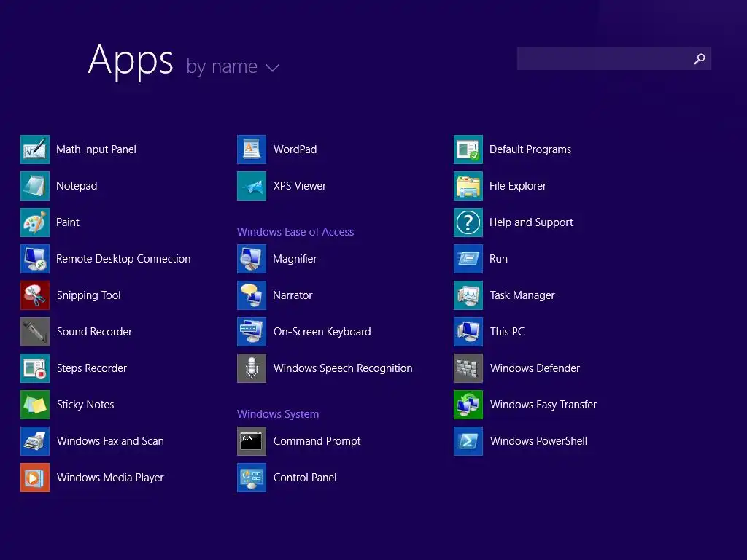The width and height of the screenshot is (747, 560).
Task: Open the Paint palette icon
Action: [35, 222]
